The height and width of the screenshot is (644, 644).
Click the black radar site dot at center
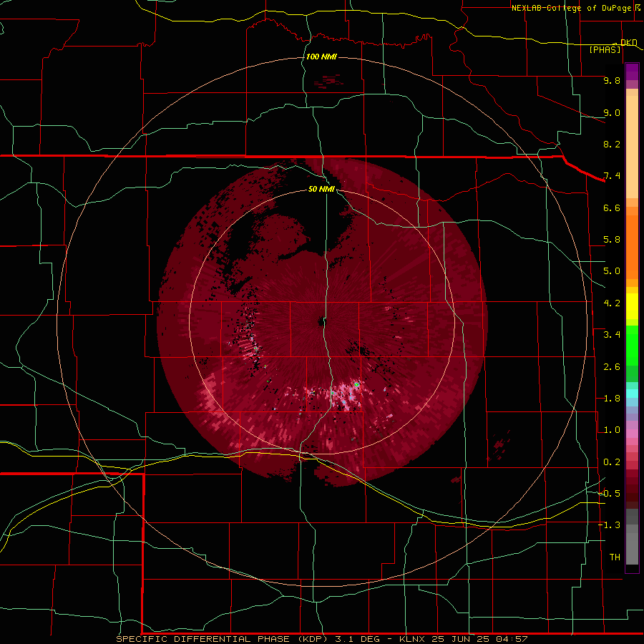(x=321, y=321)
